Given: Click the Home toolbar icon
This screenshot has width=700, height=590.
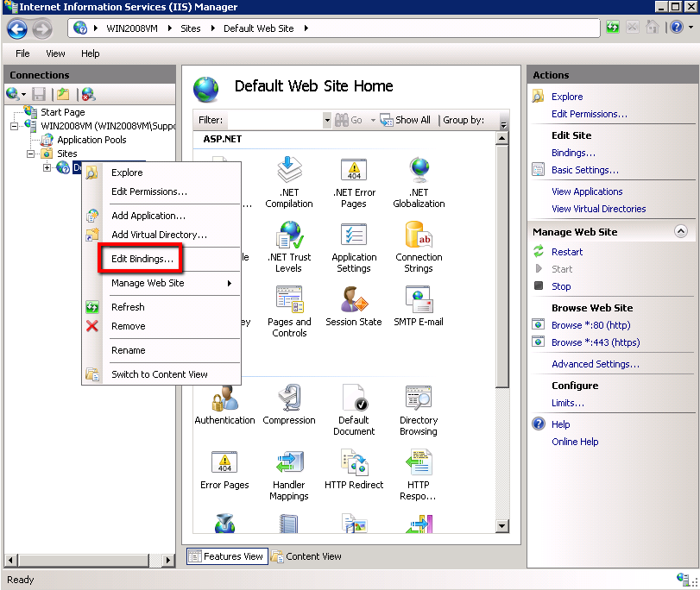Looking at the screenshot, I should 653,28.
